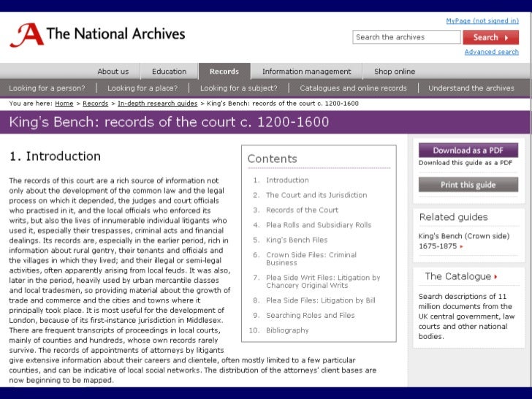Jump to Records of the Court
Image resolution: width=532 pixels, height=399 pixels.
302,210
